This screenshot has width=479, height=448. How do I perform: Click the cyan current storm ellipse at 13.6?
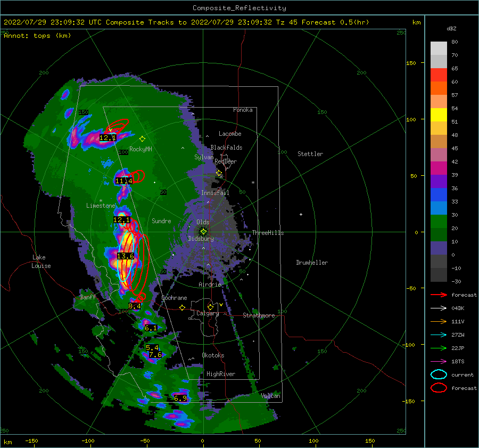coord(127,256)
